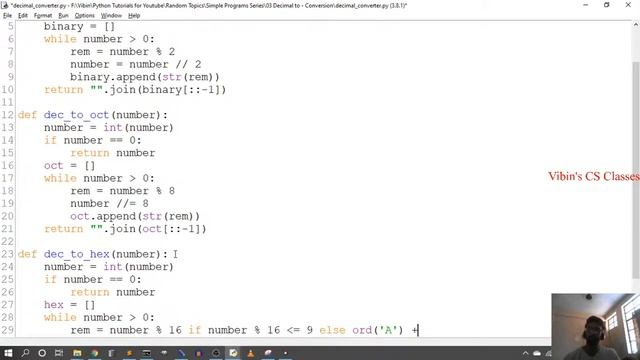Click 'hex = []' on line 27

69,304
